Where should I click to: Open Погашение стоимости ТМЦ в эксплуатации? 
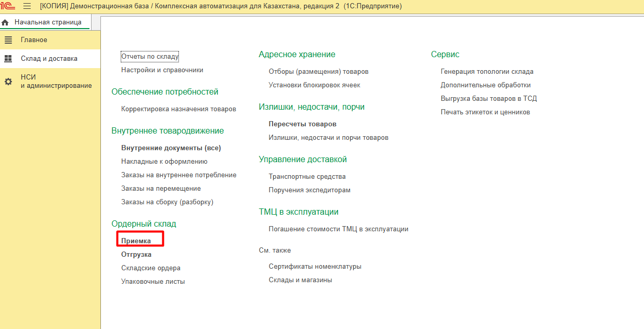338,229
